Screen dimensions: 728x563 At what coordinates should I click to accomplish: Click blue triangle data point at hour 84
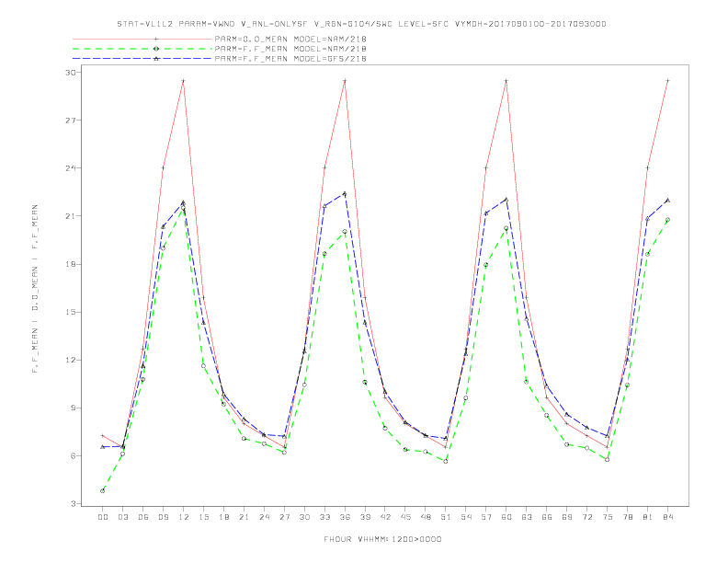point(667,201)
